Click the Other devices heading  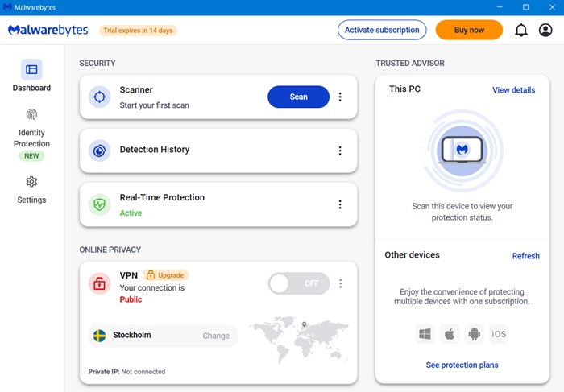click(x=413, y=254)
